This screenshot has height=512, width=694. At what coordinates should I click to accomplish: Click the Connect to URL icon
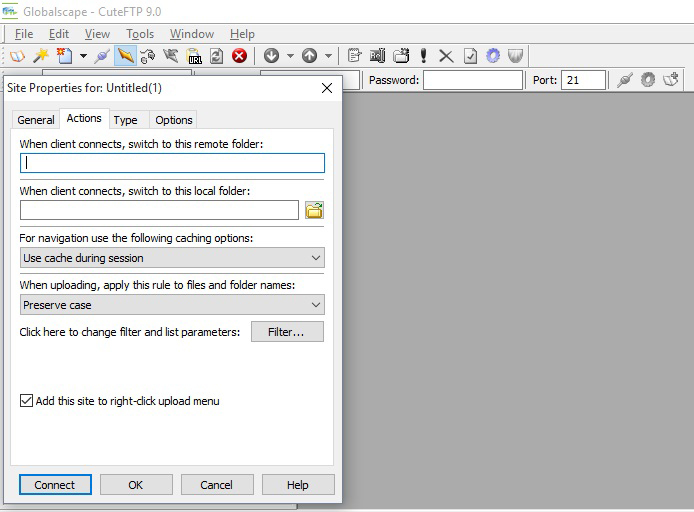click(194, 56)
